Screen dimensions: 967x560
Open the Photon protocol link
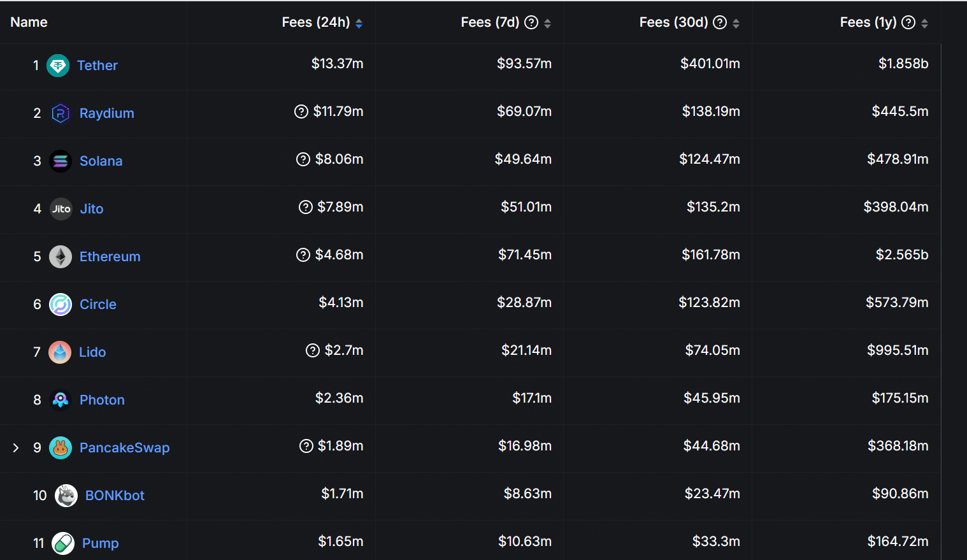102,400
